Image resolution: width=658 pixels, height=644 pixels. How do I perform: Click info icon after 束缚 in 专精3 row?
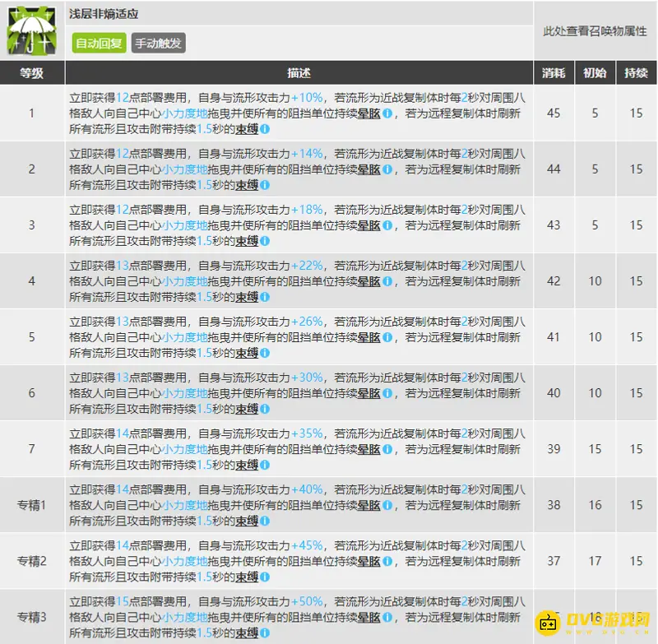[x=265, y=632]
